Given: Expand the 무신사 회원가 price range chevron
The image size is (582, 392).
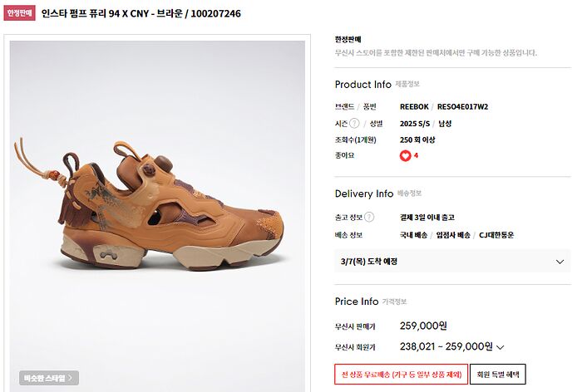Looking at the screenshot, I should [x=500, y=347].
